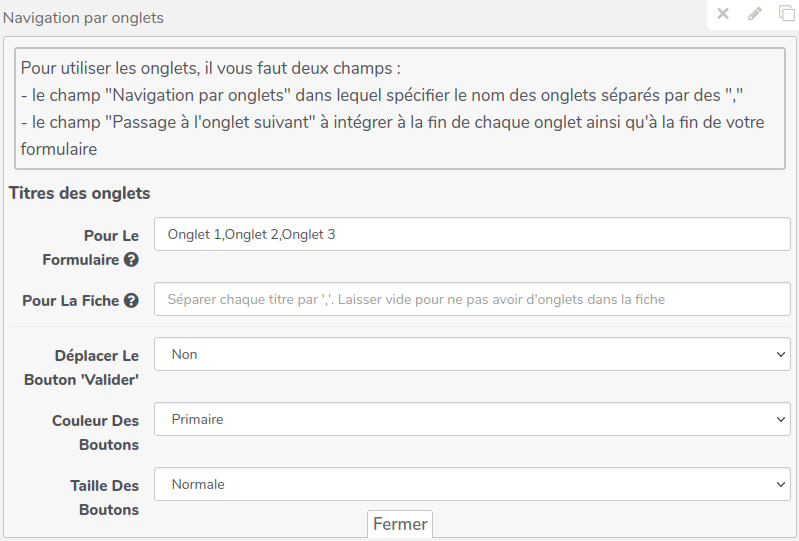Click the Couleur Des Boutons label
The width and height of the screenshot is (799, 541).
tap(96, 432)
